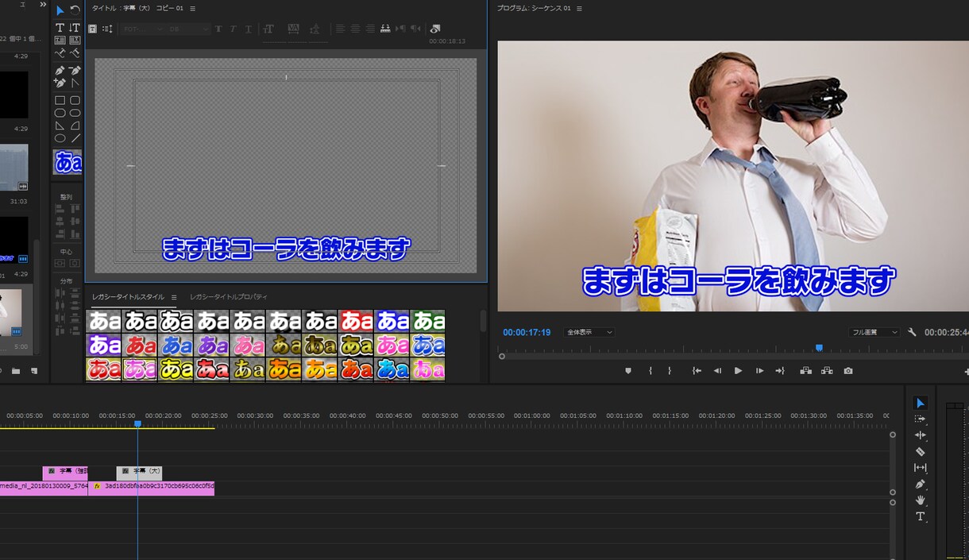Go to Out point
Viewport: 969px width, 560px height.
tap(780, 371)
